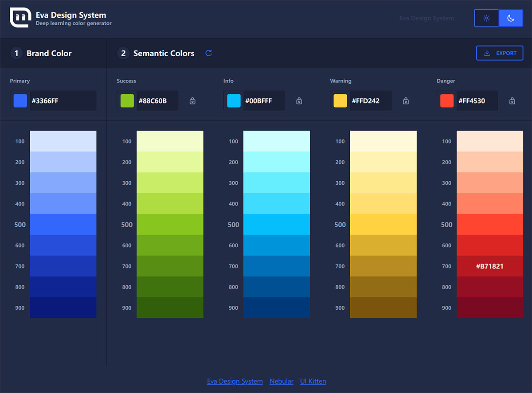Click the lock icon beside the Info color

(x=299, y=101)
